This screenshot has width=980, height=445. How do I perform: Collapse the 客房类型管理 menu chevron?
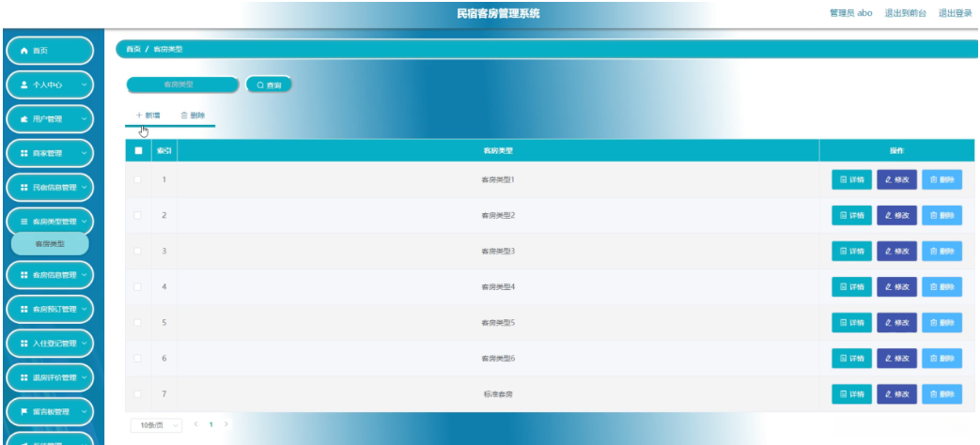(85, 222)
